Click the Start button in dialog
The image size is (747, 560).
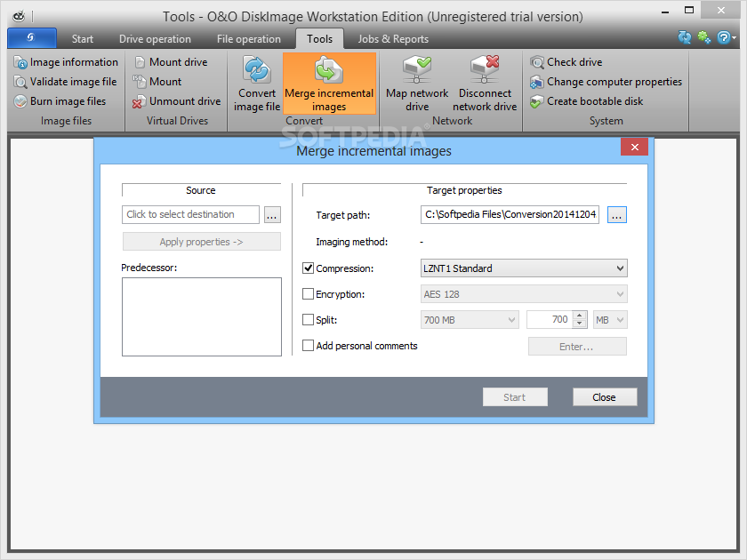pyautogui.click(x=515, y=397)
